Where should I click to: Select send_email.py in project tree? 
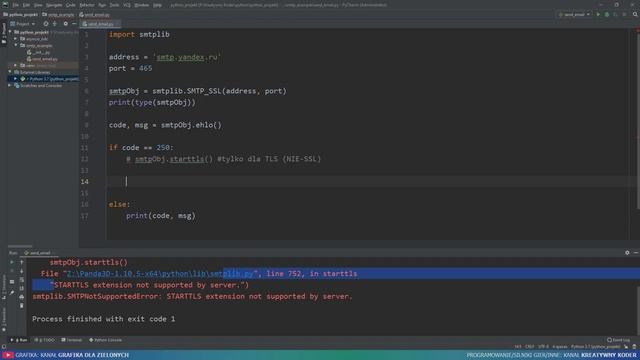coord(42,59)
